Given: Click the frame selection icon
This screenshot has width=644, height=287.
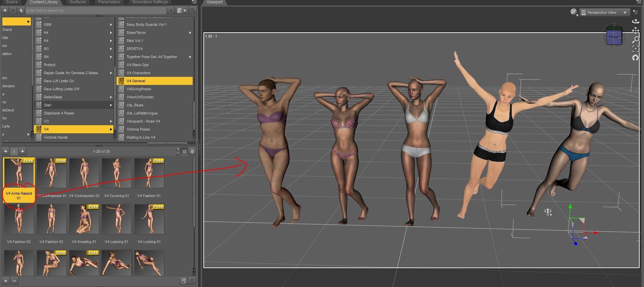Looking at the screenshot, I should click(x=636, y=49).
